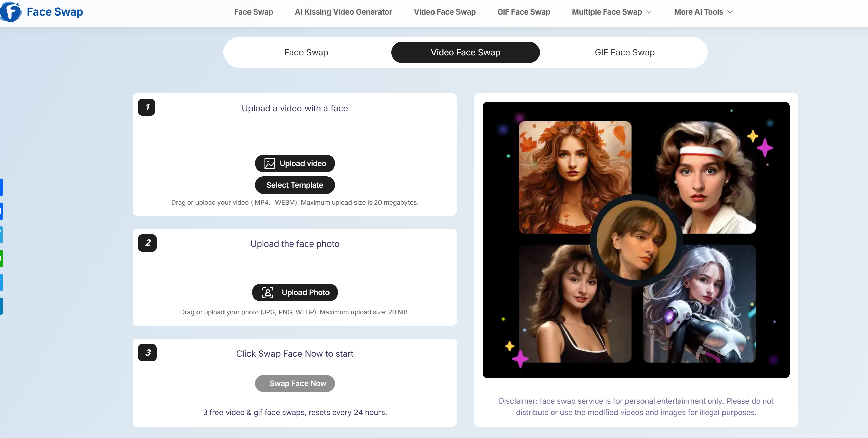Select the Video Face Swap pill tab

pos(465,52)
